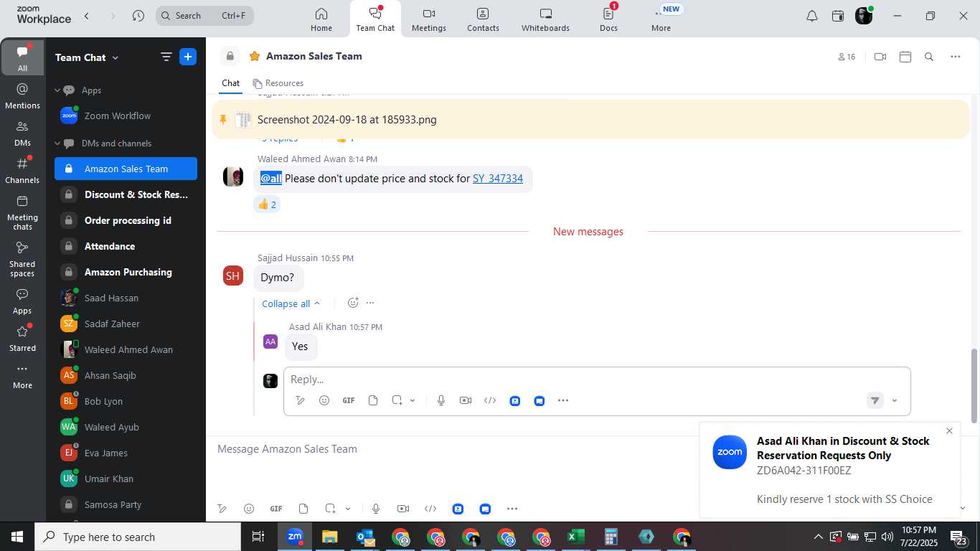
Task: Go to the Whiteboards tab
Action: tap(545, 19)
